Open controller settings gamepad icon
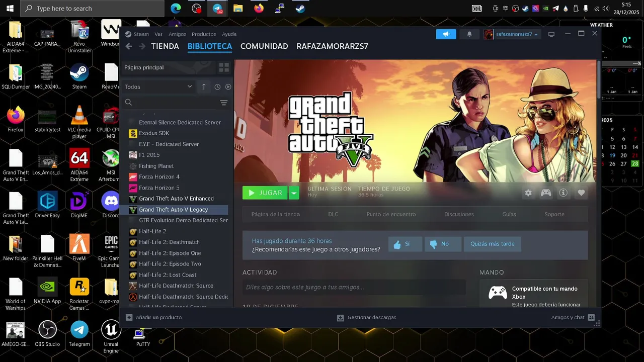 546,193
